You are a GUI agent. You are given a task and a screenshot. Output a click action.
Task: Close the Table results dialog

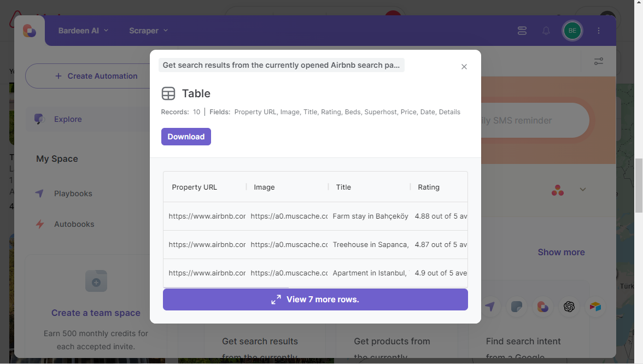(464, 67)
